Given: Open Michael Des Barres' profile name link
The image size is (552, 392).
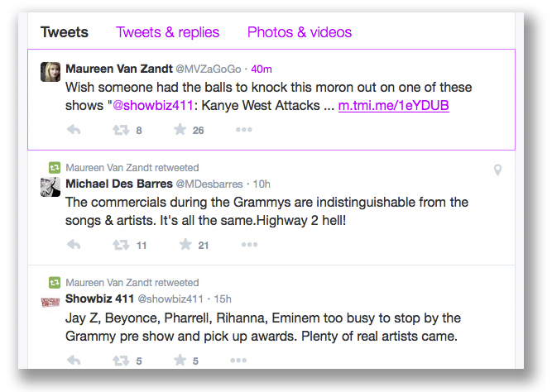Looking at the screenshot, I should pos(118,183).
